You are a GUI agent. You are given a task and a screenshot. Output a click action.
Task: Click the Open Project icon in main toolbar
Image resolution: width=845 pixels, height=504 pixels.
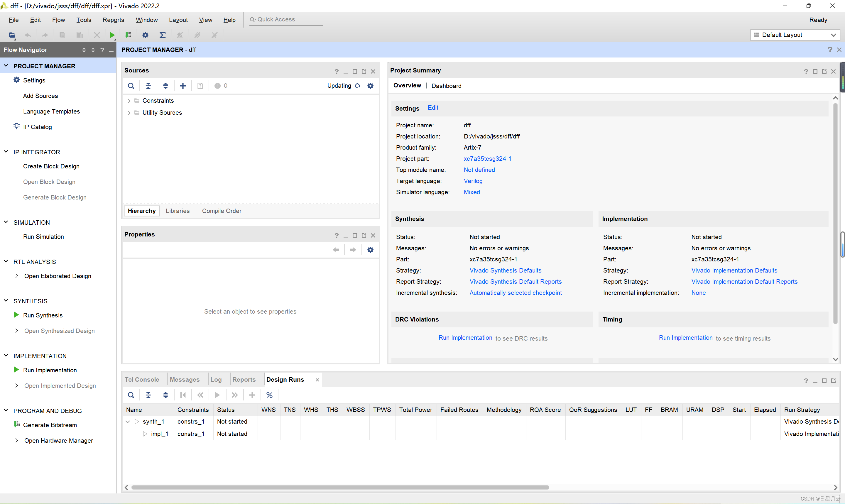click(12, 35)
